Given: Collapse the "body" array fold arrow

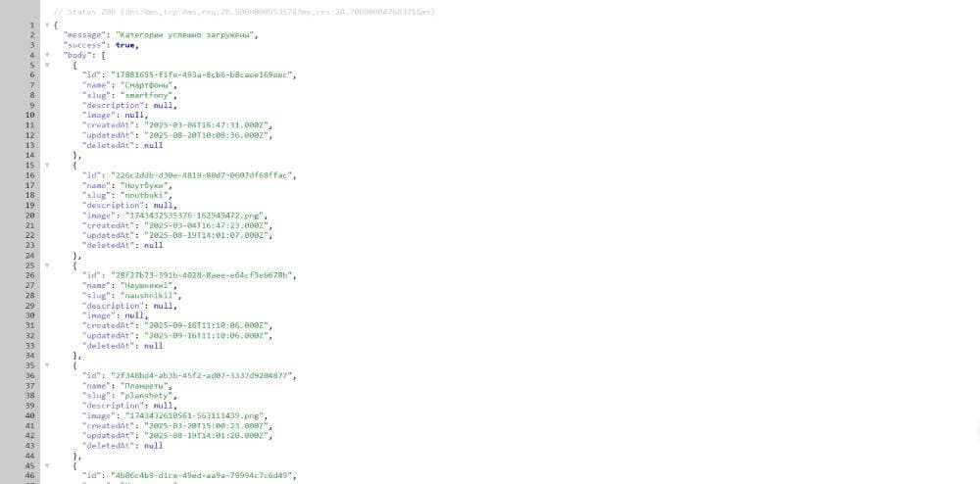Looking at the screenshot, I should (46, 55).
